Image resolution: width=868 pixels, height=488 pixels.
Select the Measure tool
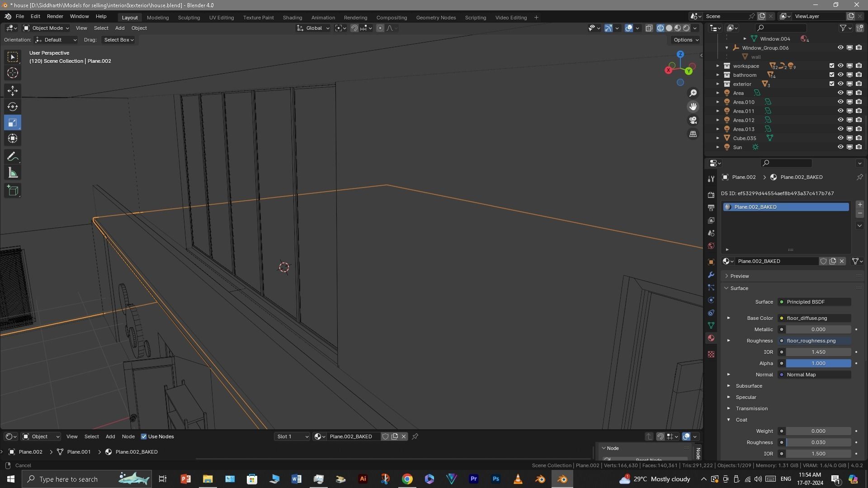13,173
